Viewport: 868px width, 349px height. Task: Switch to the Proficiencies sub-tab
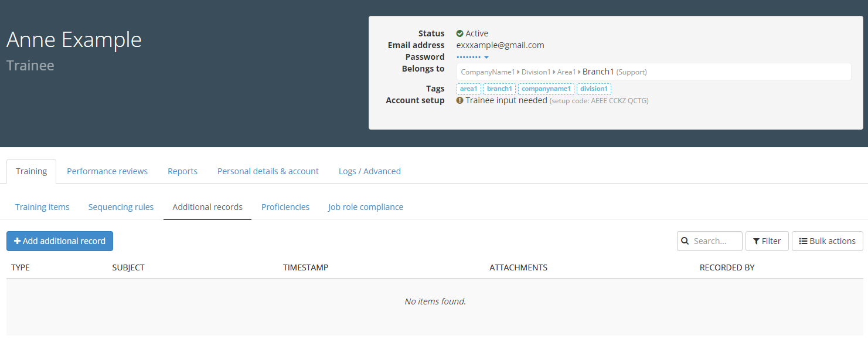tap(285, 207)
